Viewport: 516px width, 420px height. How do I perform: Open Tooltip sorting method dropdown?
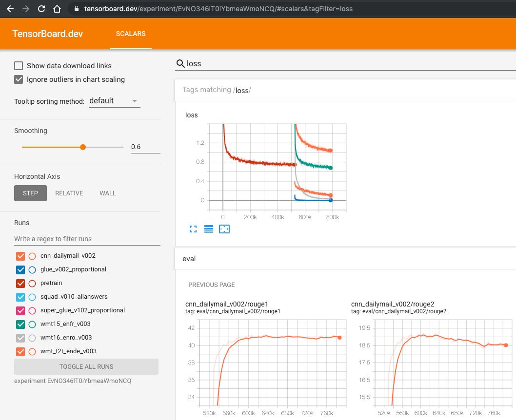[x=115, y=101]
